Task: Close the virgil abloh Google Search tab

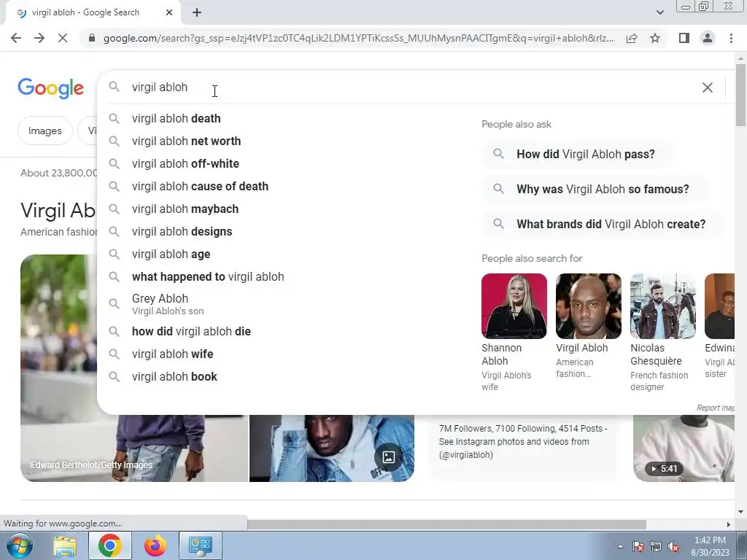Action: 169,12
